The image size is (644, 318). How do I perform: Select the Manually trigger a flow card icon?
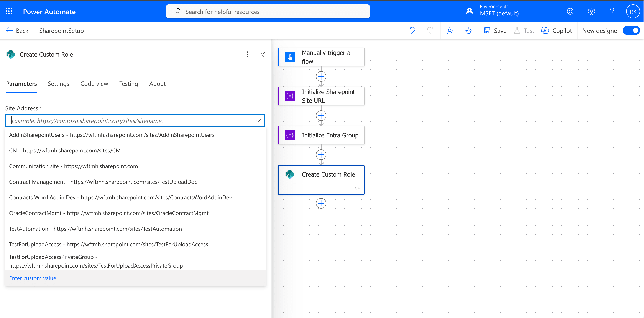pos(290,57)
